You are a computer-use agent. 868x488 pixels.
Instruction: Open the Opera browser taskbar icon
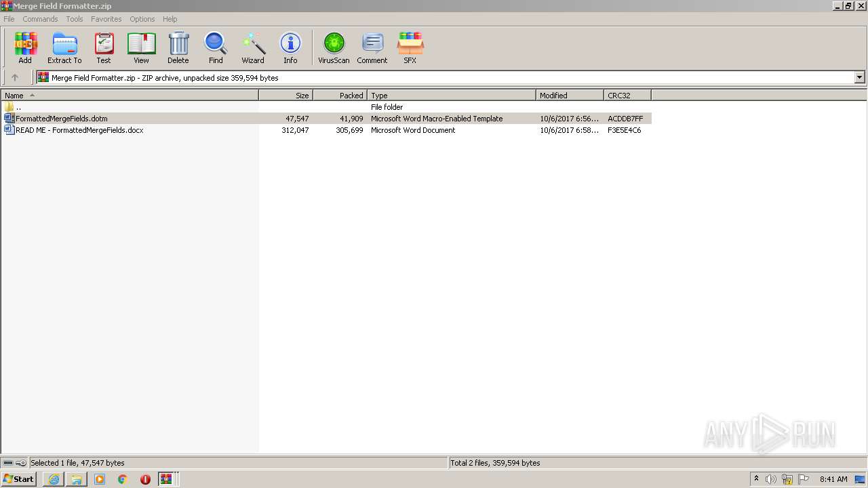[145, 479]
